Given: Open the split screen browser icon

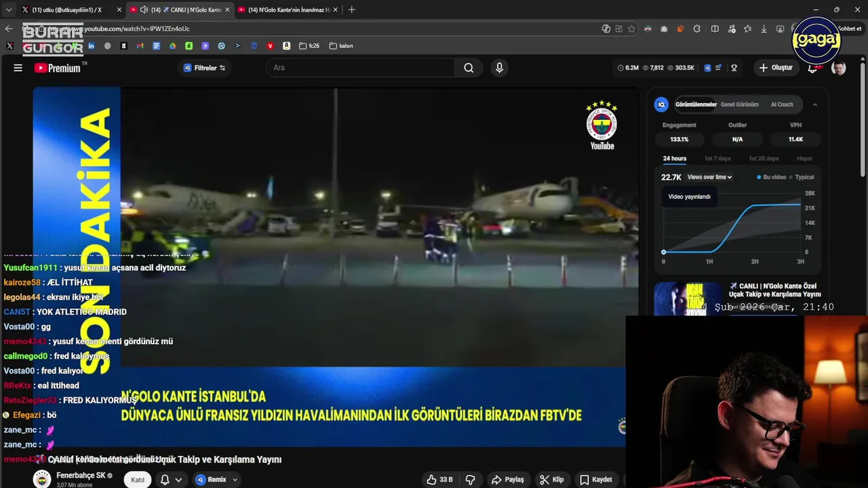Looking at the screenshot, I should tap(715, 28).
